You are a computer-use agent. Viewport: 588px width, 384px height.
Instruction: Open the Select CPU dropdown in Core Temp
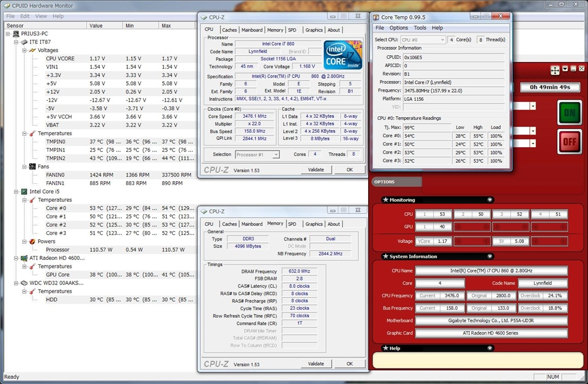[442, 40]
